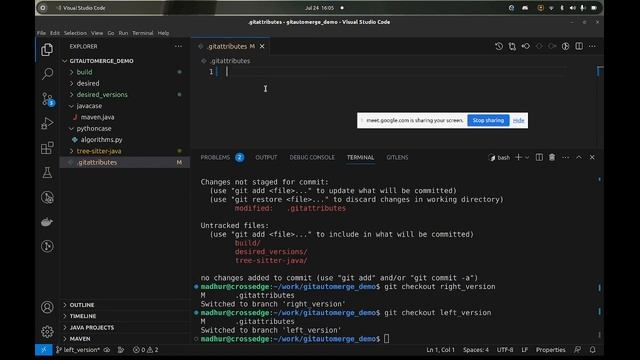Maximize the panel with chevron up
The width and height of the screenshot is (640, 360).
[579, 157]
